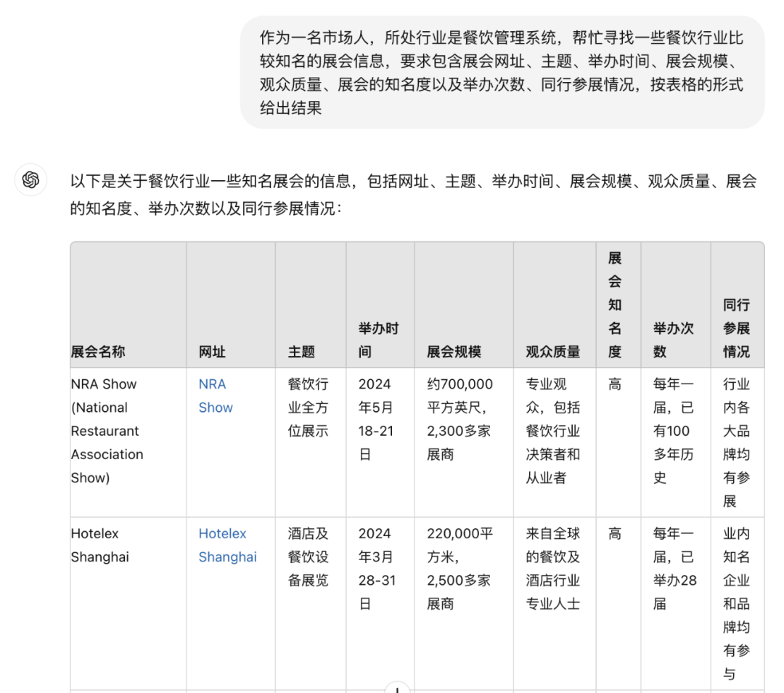Click the 业内知名企业和品牌均有参与 cell
This screenshot has height=693, width=784.
coord(737,604)
